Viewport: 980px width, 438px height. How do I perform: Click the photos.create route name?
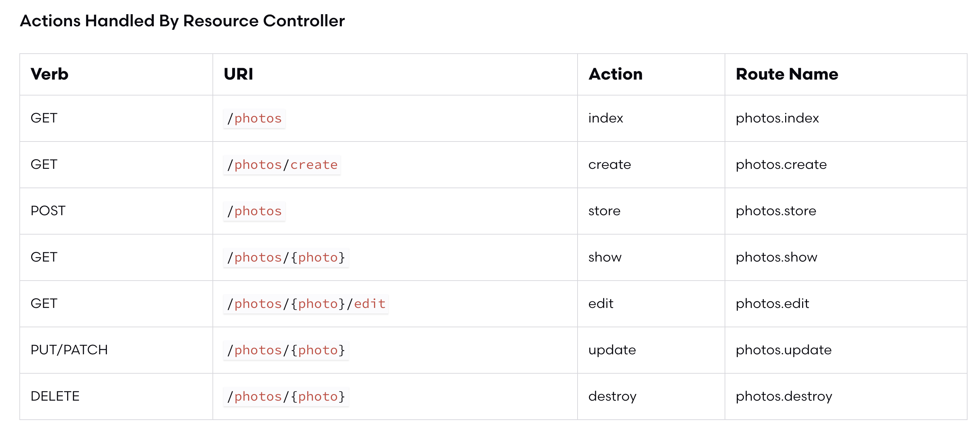coord(781,165)
